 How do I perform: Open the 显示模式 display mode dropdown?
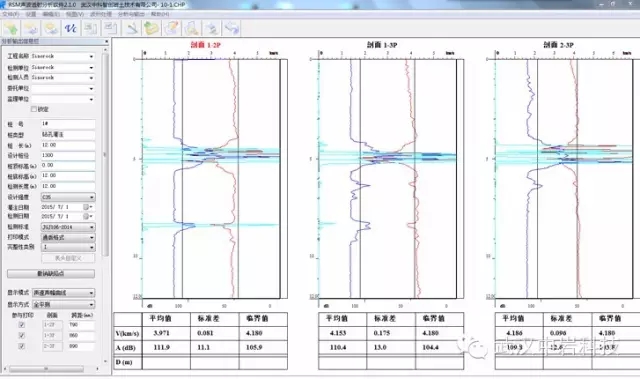coord(63,293)
